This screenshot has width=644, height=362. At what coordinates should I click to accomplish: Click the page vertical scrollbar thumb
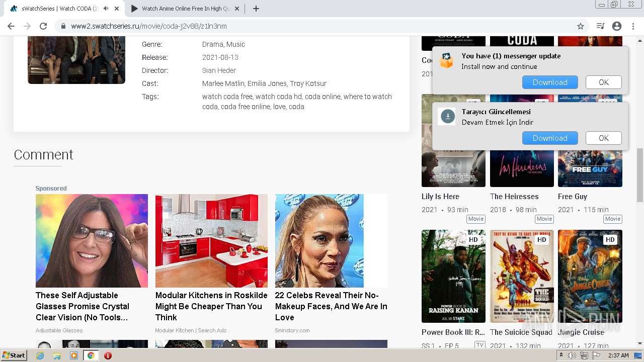coord(639,175)
